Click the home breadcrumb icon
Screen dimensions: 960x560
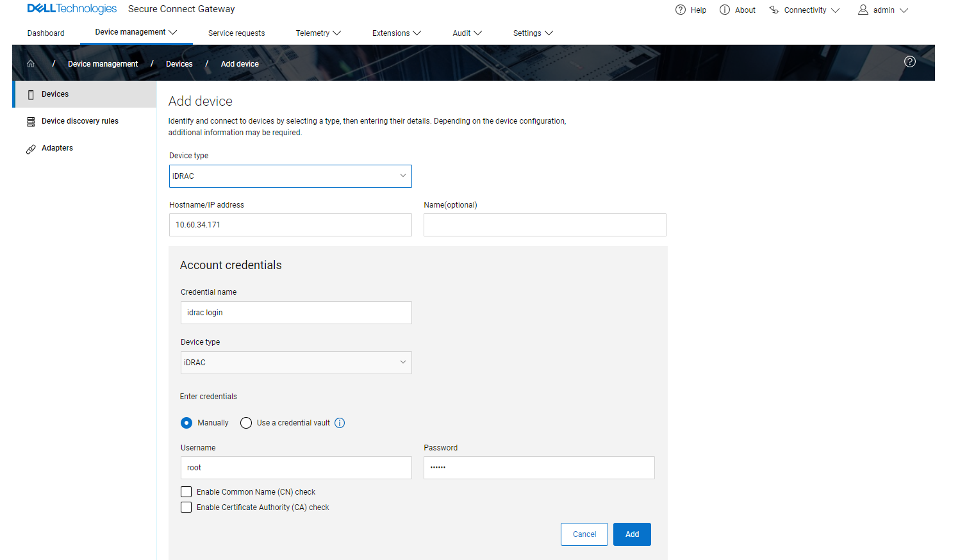point(30,63)
